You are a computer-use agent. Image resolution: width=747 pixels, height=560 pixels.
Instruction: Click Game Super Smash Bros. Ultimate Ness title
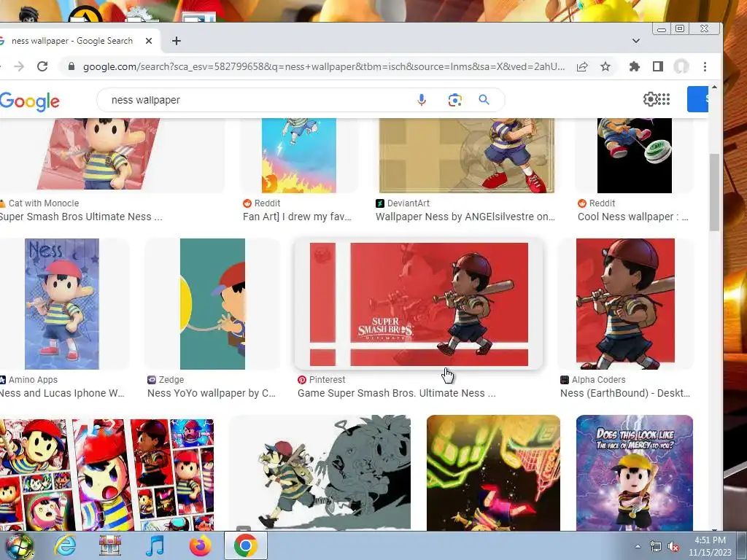click(x=396, y=393)
